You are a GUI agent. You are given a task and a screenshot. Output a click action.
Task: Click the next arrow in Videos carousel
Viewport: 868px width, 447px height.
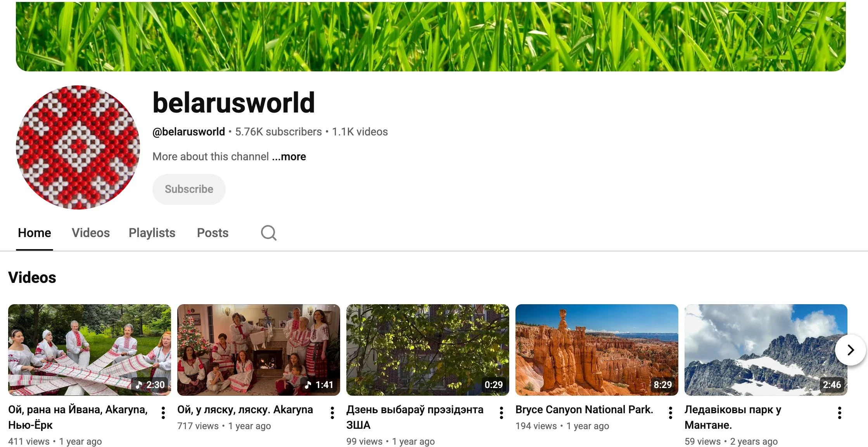click(851, 350)
